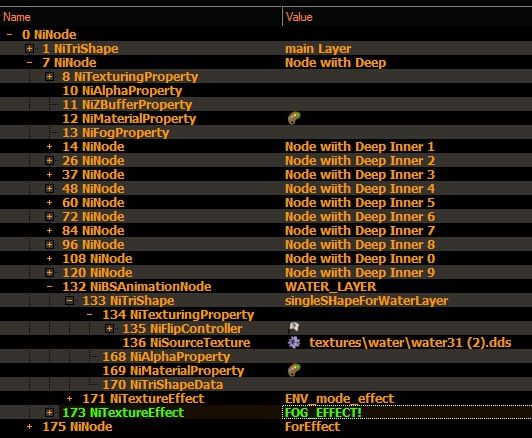Expand 26 NiNode Deep Inner 2
The width and height of the screenshot is (532, 438).
[50, 160]
